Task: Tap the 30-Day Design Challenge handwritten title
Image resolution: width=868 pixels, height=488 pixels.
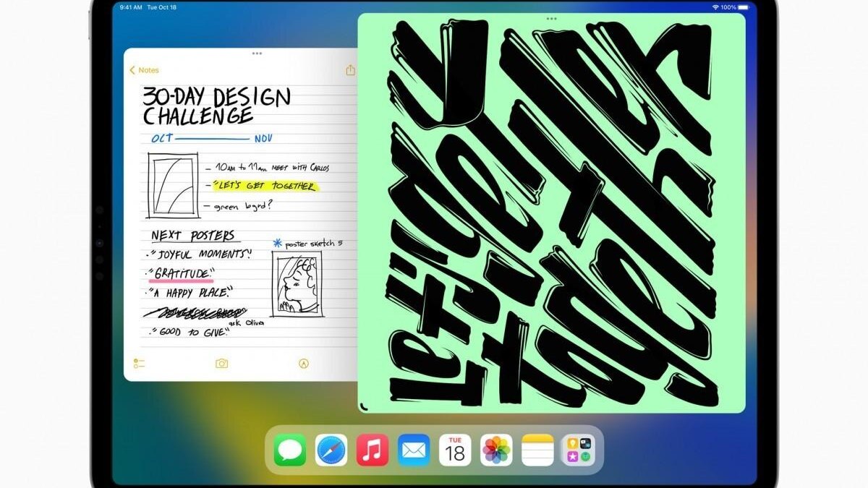Action: (216, 106)
